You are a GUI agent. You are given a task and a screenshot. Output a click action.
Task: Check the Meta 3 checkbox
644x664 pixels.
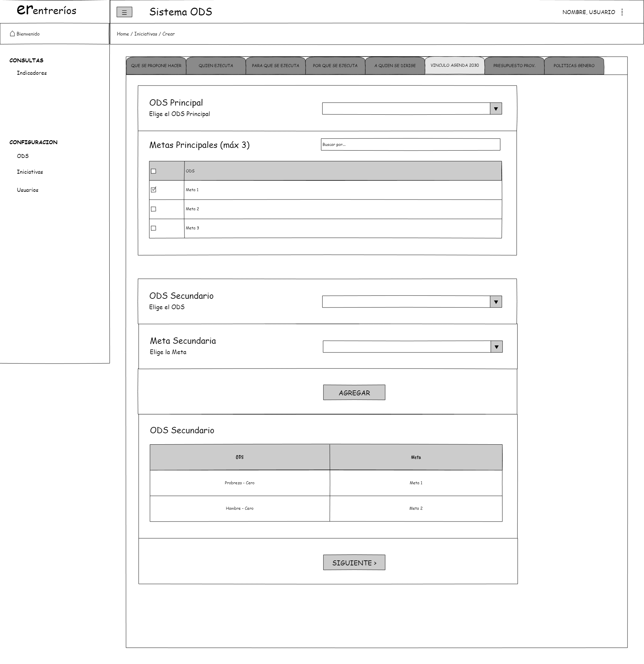coord(154,228)
